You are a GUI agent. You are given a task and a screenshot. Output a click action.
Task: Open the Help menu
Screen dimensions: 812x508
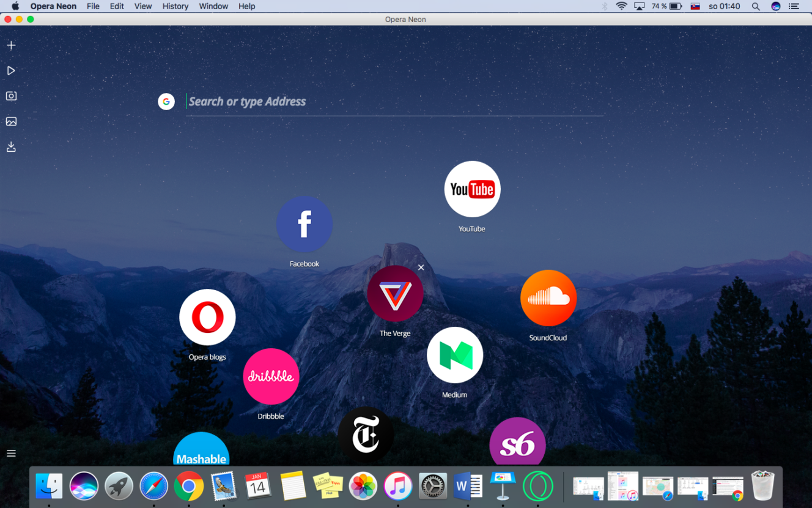coord(247,6)
